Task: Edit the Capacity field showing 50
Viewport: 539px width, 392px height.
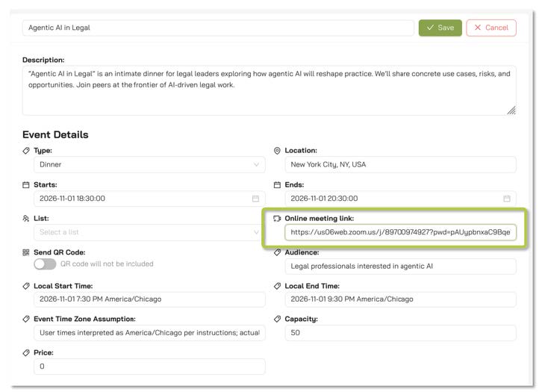Action: (400, 333)
